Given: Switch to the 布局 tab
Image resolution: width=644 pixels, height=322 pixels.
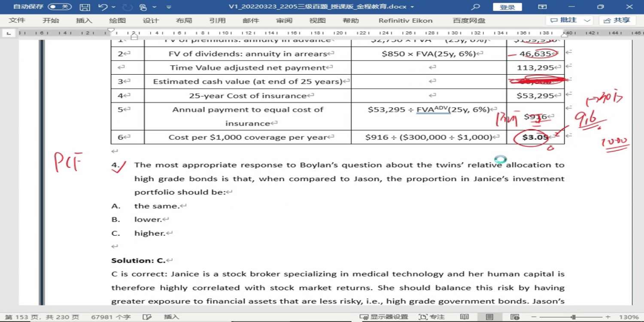Looking at the screenshot, I should 184,20.
